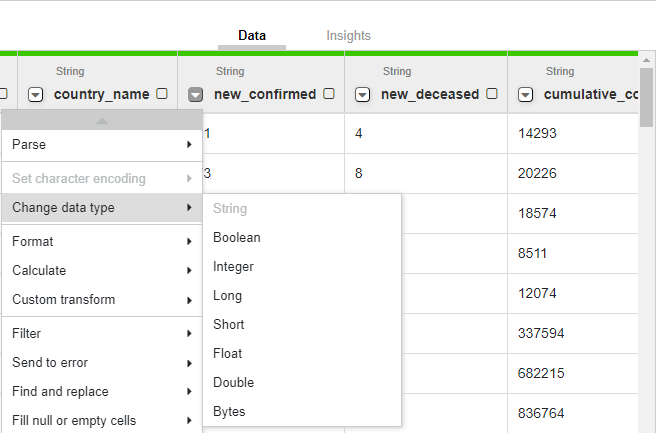The width and height of the screenshot is (656, 433).
Task: Choose Boolean as the data type
Action: coord(236,238)
